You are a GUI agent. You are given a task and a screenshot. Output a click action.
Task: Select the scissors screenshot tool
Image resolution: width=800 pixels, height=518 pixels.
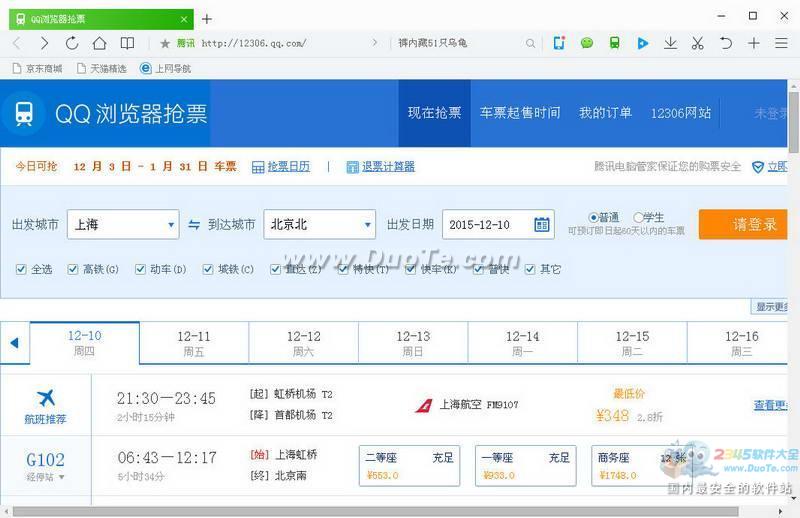(697, 43)
